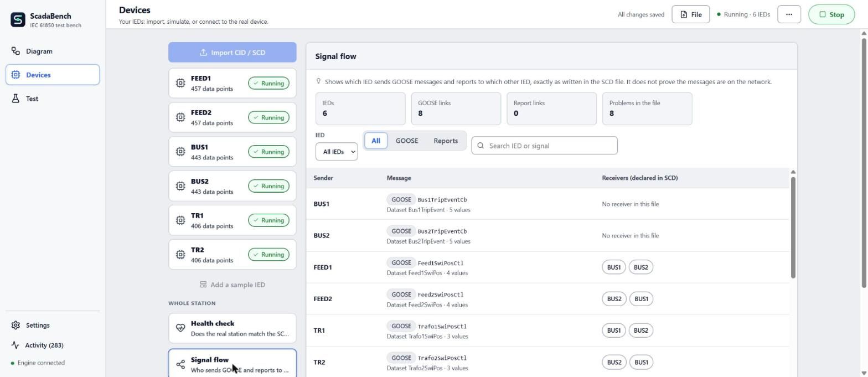
Task: Select the BUS2 device card
Action: pos(232,186)
